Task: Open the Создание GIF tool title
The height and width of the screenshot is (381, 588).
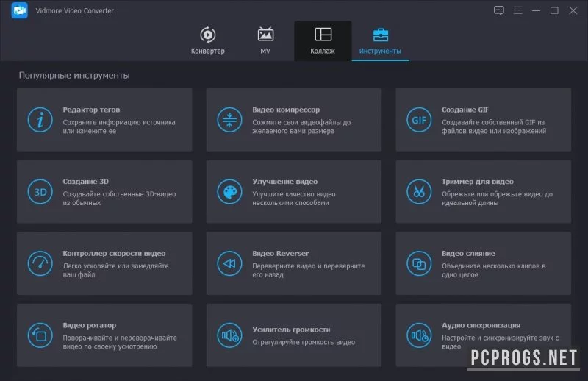Action: click(465, 110)
